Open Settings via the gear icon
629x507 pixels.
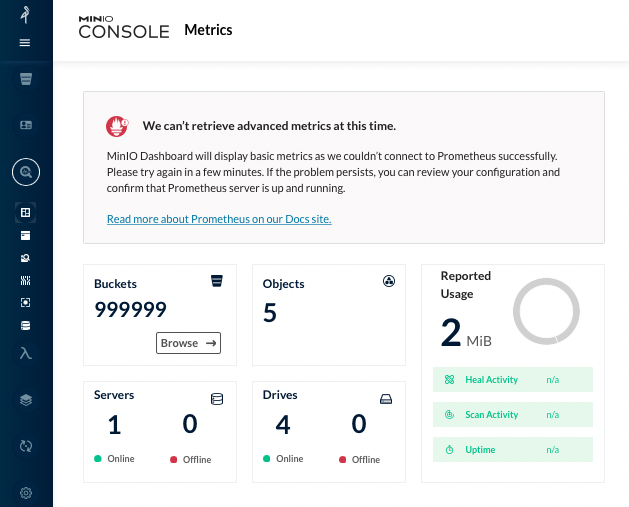[26, 493]
